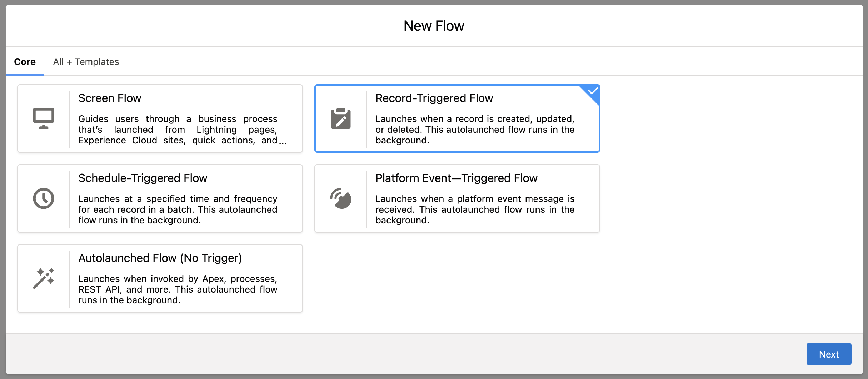868x379 pixels.
Task: Open the All + Templates tab
Action: click(x=86, y=62)
